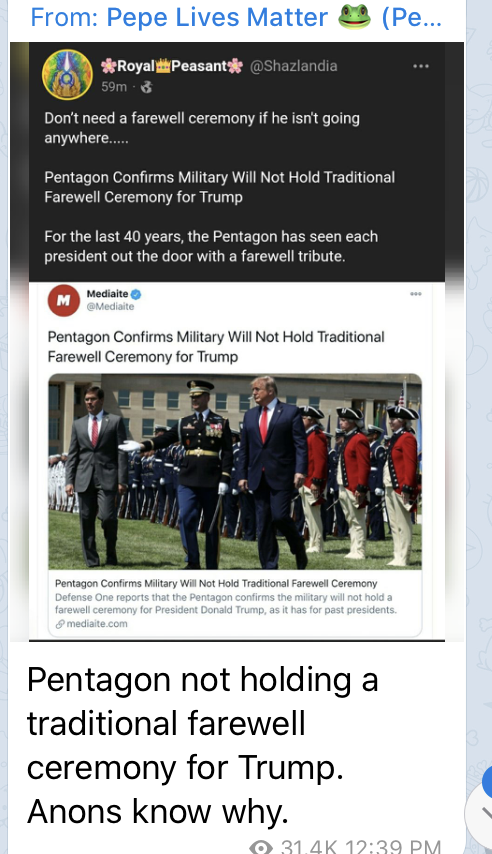Open the three-dot menu on Royal Peasant post

[x=421, y=66]
